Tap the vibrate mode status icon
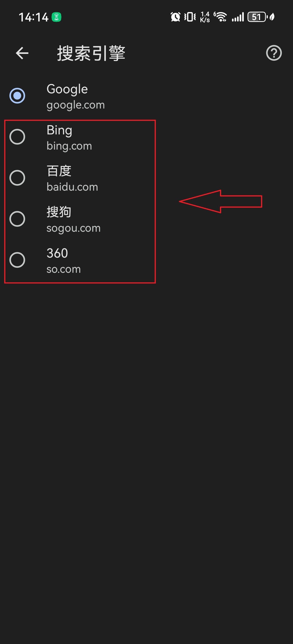This screenshot has width=293, height=644. tap(190, 17)
